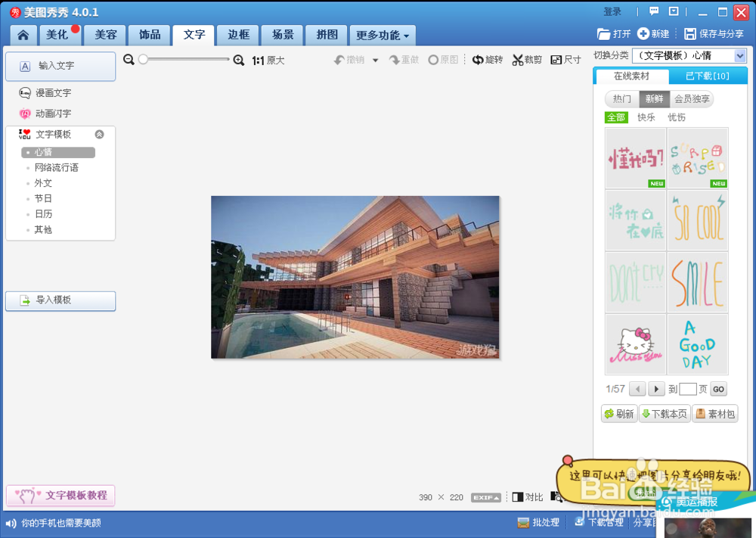Select 其他 category
This screenshot has width=756, height=538.
point(43,229)
